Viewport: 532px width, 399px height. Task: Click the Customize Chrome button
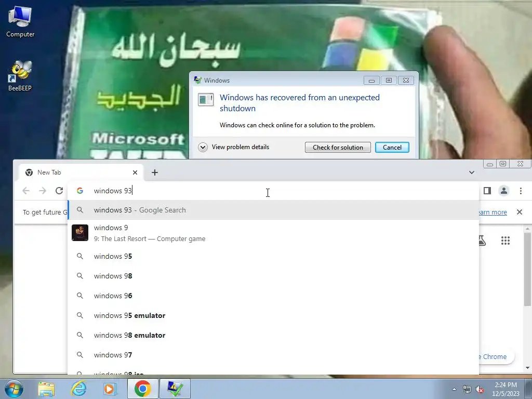[496, 356]
